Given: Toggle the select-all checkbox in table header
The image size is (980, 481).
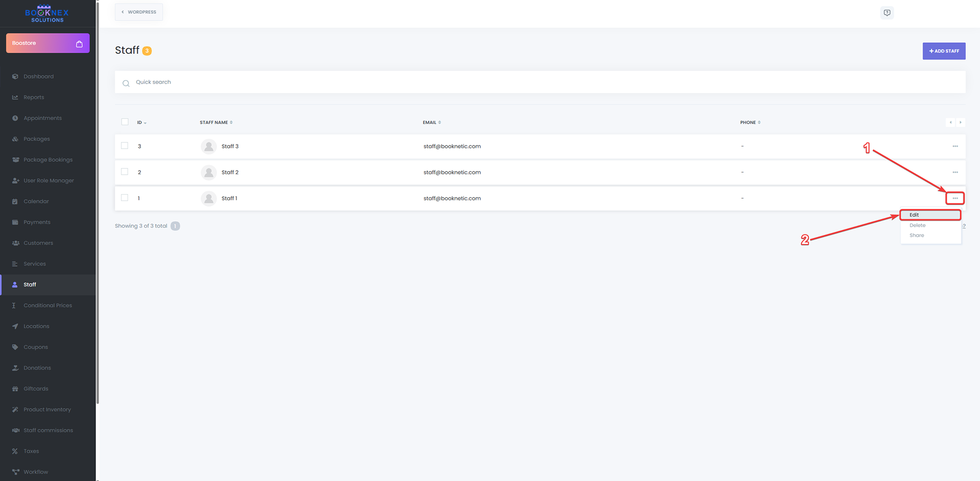Looking at the screenshot, I should coord(125,122).
